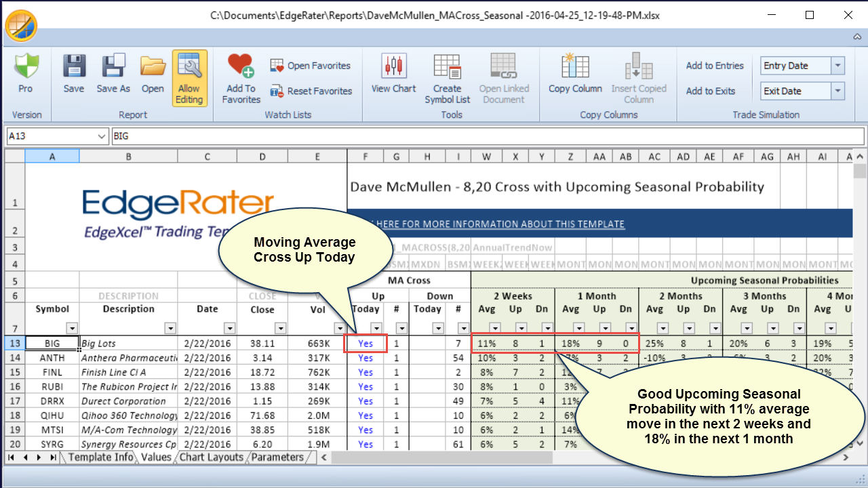This screenshot has width=868, height=488.
Task: Select the QIHU symbol cell
Action: click(52, 415)
